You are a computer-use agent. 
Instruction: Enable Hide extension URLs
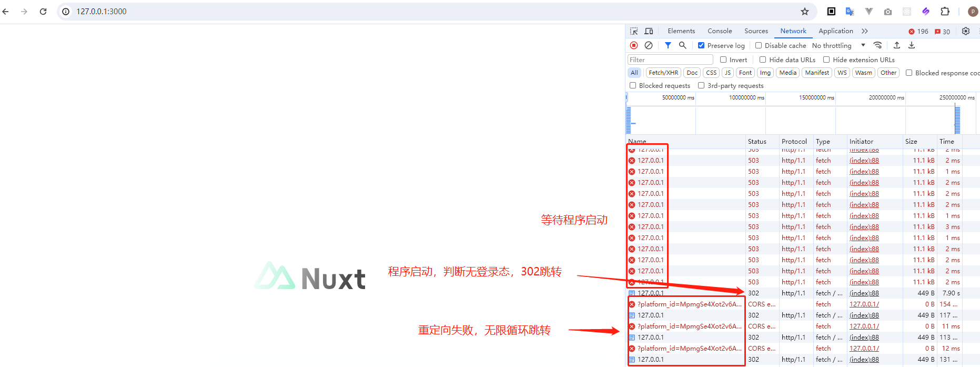point(826,59)
